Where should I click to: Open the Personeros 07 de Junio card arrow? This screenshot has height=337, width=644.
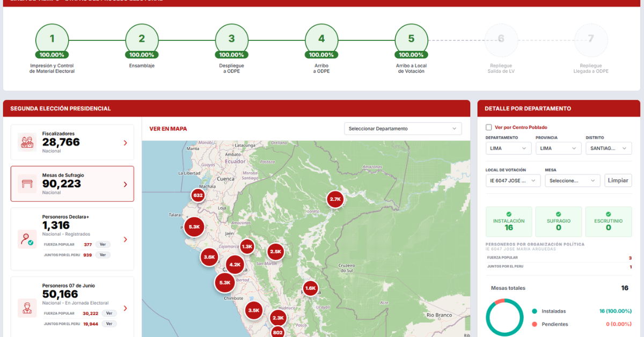[x=125, y=308]
